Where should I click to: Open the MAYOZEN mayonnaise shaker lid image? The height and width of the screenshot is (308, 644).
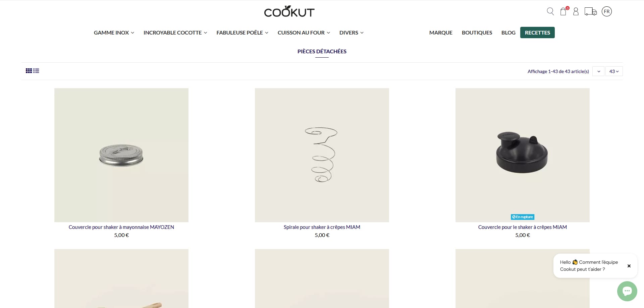[121, 155]
